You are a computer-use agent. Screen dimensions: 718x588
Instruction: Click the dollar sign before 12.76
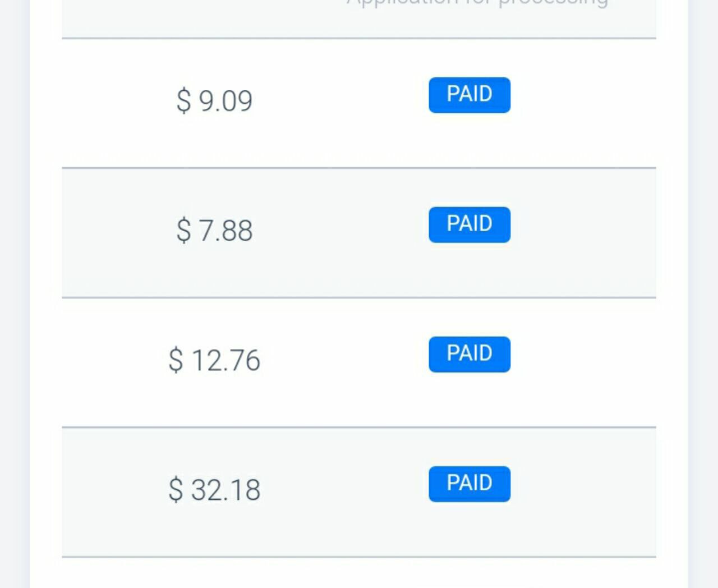click(176, 360)
